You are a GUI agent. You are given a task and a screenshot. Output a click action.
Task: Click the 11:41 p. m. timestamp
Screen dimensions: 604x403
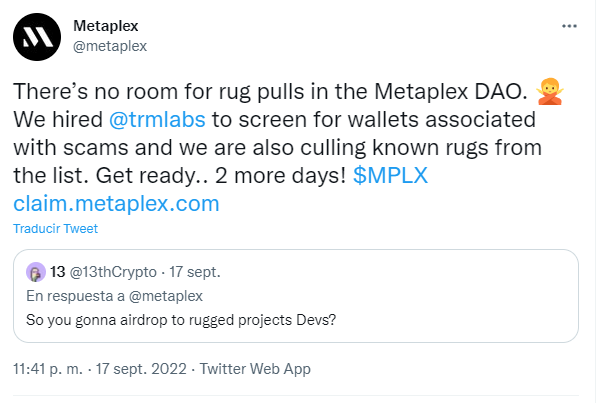(48, 369)
